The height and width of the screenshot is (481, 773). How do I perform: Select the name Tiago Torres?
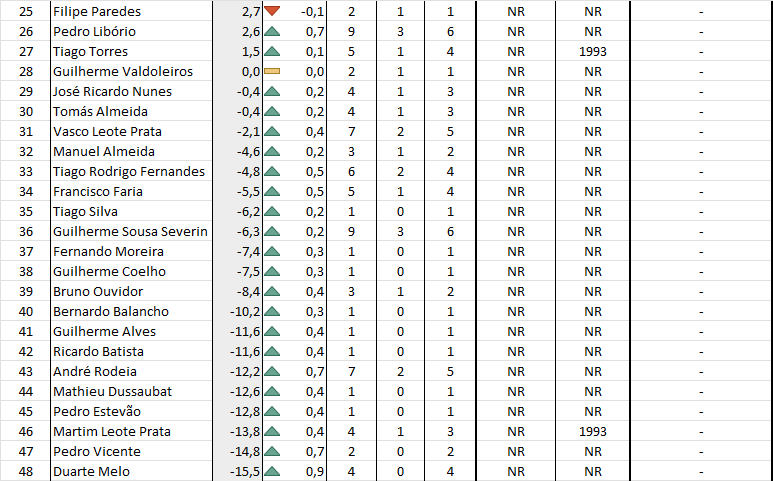point(90,52)
